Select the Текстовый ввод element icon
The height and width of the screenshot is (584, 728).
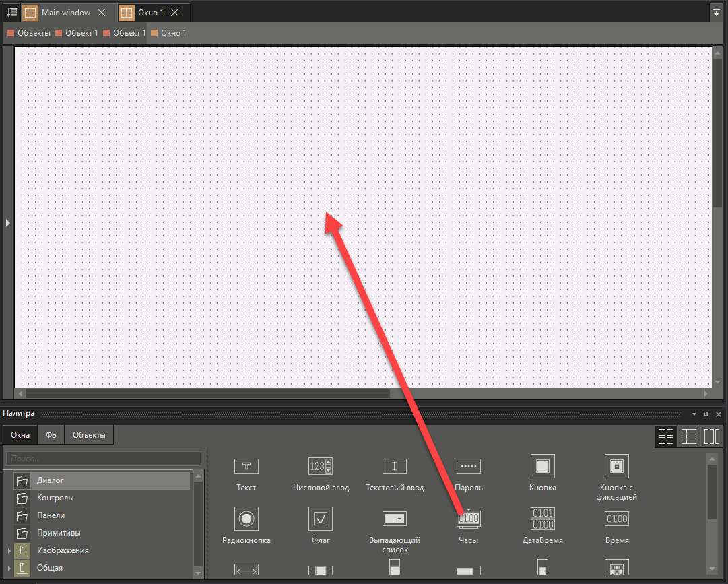395,466
